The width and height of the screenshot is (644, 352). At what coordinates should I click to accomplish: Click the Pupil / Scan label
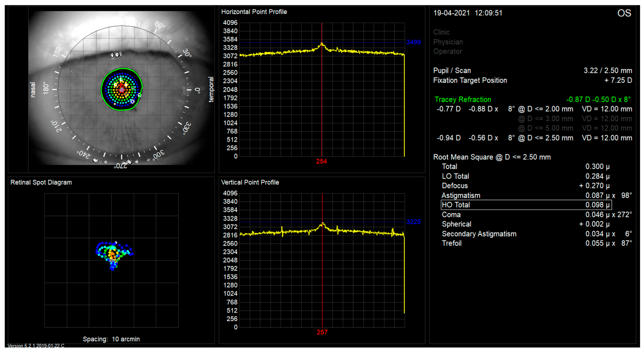click(x=452, y=71)
